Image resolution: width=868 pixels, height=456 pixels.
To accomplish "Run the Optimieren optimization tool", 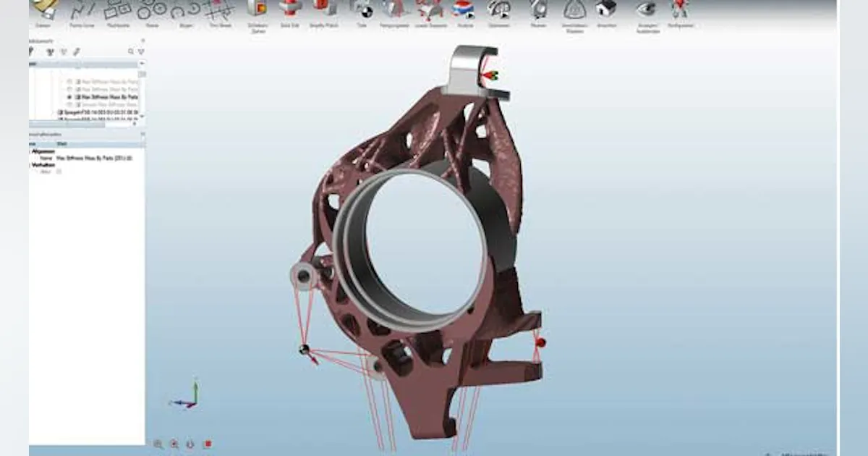I will point(499,9).
